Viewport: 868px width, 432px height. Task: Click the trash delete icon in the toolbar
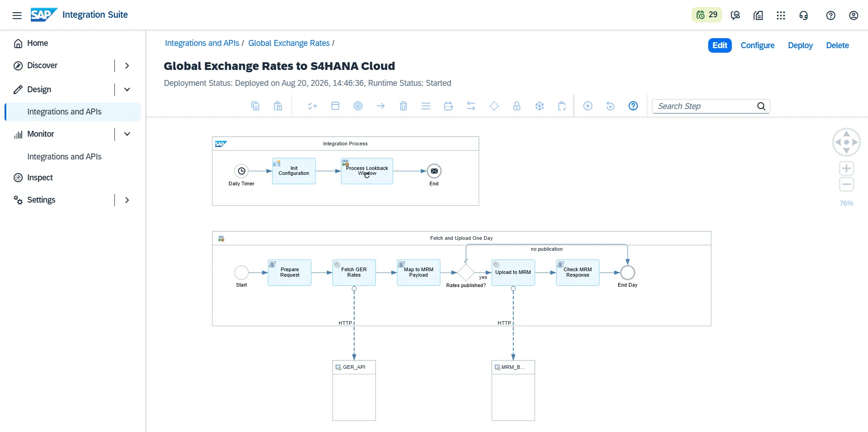click(403, 106)
